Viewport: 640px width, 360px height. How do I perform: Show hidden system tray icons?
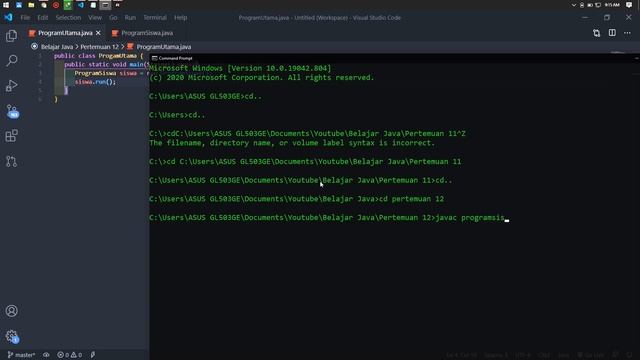coord(573,5)
